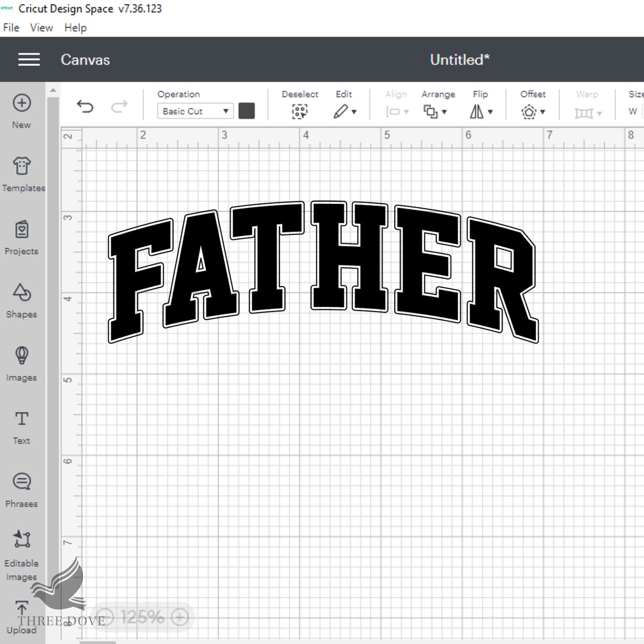644x644 pixels.
Task: Undo the last action
Action: pyautogui.click(x=85, y=107)
